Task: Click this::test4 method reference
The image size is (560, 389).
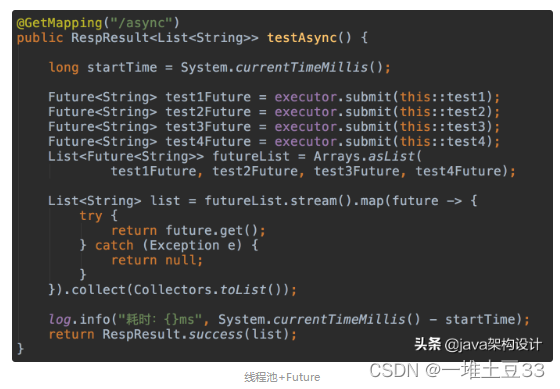Action: (x=442, y=141)
